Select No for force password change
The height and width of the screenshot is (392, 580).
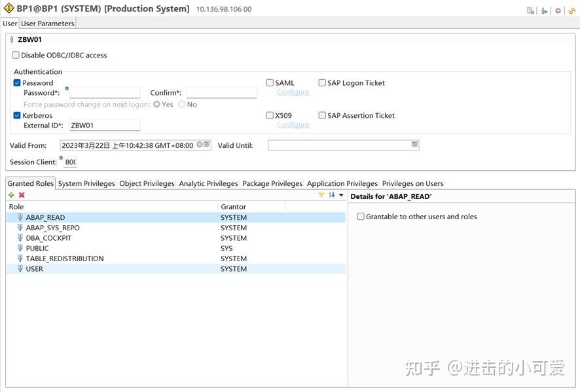click(181, 104)
